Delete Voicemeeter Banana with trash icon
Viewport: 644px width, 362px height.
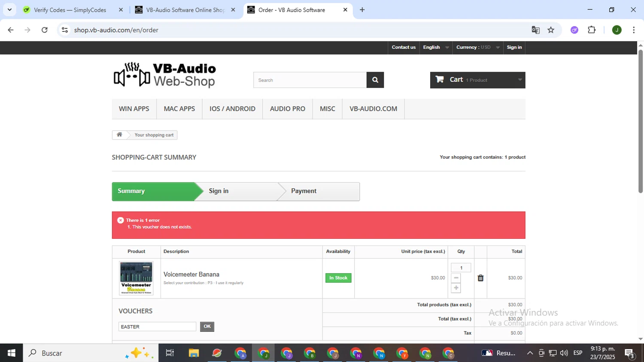tap(480, 278)
